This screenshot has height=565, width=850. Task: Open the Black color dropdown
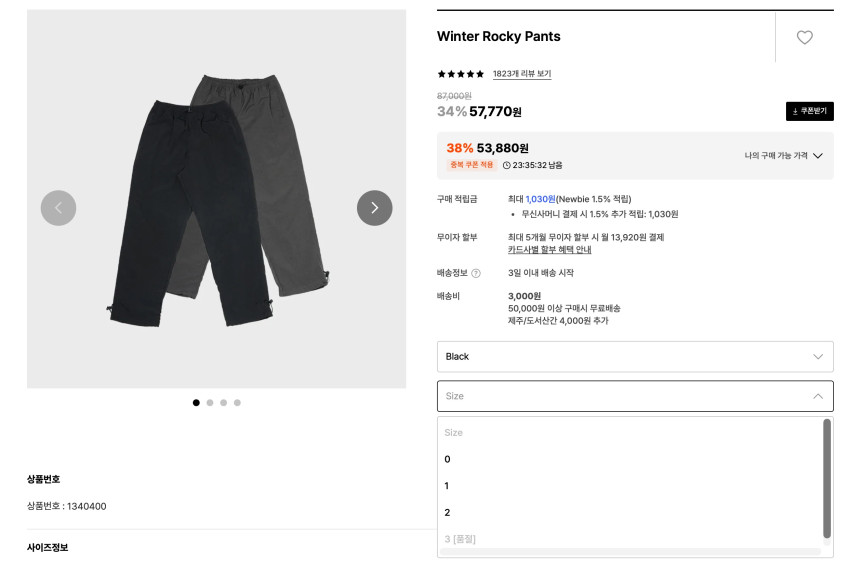pyautogui.click(x=635, y=357)
